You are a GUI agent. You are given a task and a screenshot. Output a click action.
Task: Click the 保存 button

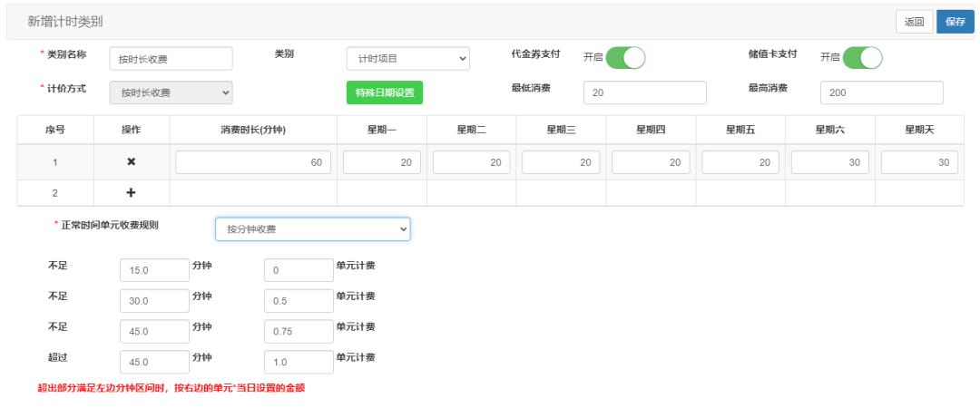pyautogui.click(x=955, y=21)
